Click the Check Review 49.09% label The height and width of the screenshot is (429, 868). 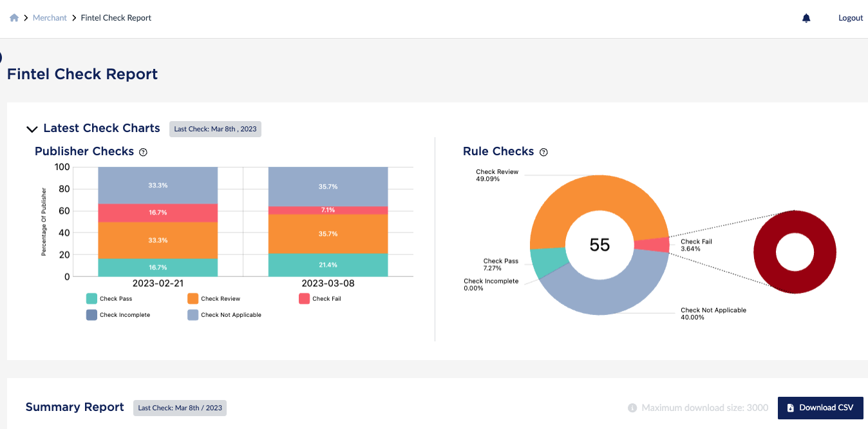click(x=497, y=175)
